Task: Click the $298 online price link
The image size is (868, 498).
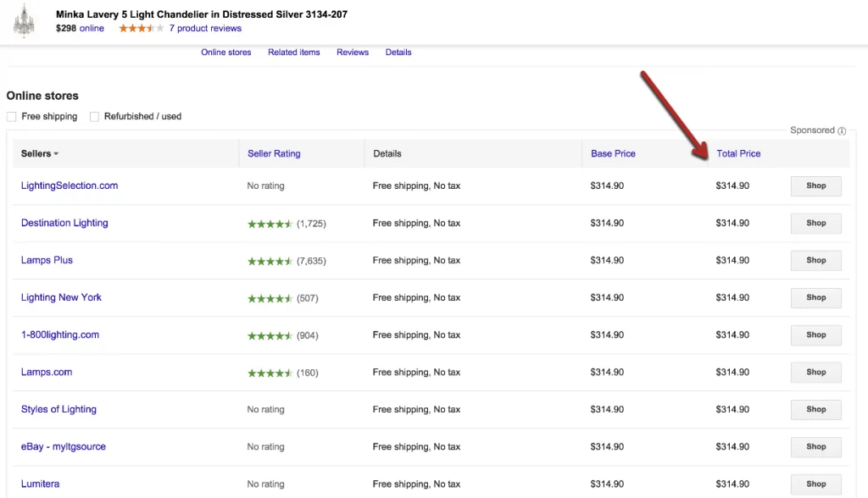Action: tap(80, 28)
